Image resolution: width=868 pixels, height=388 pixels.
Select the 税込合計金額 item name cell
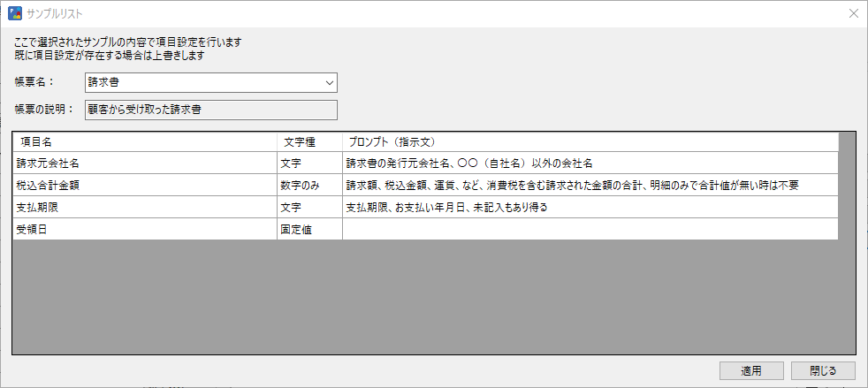145,186
